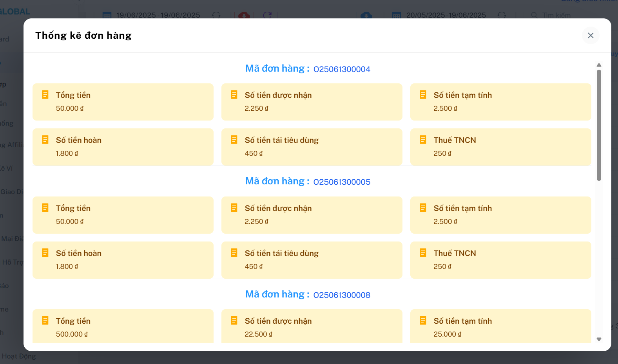Open the Hỗ Trợ sidebar item behind dialog
This screenshot has height=364, width=618.
(13, 262)
